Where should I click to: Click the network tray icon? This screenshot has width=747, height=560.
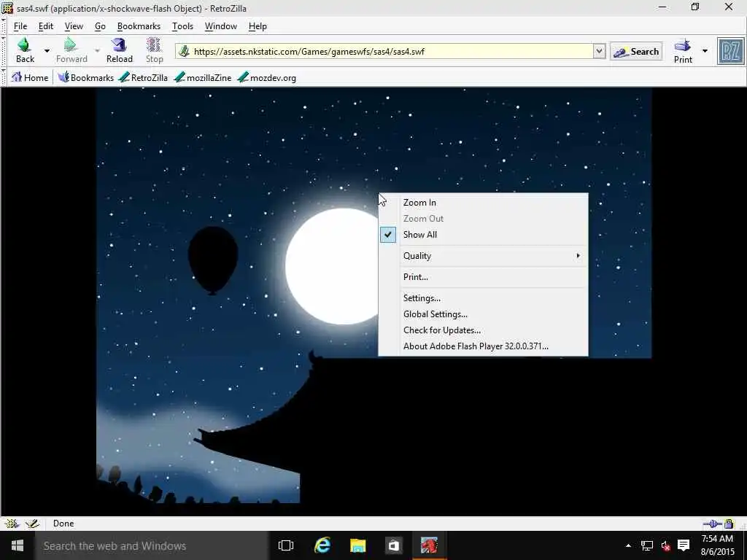pos(646,545)
